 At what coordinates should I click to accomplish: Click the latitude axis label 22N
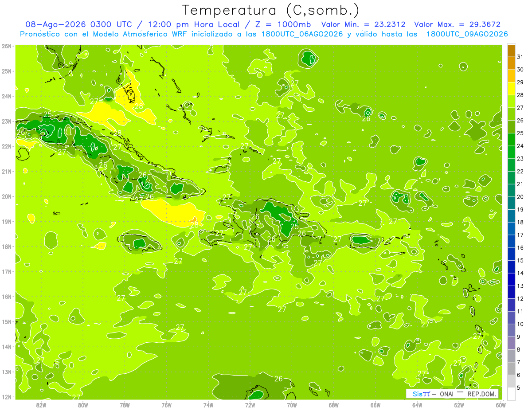click(7, 146)
